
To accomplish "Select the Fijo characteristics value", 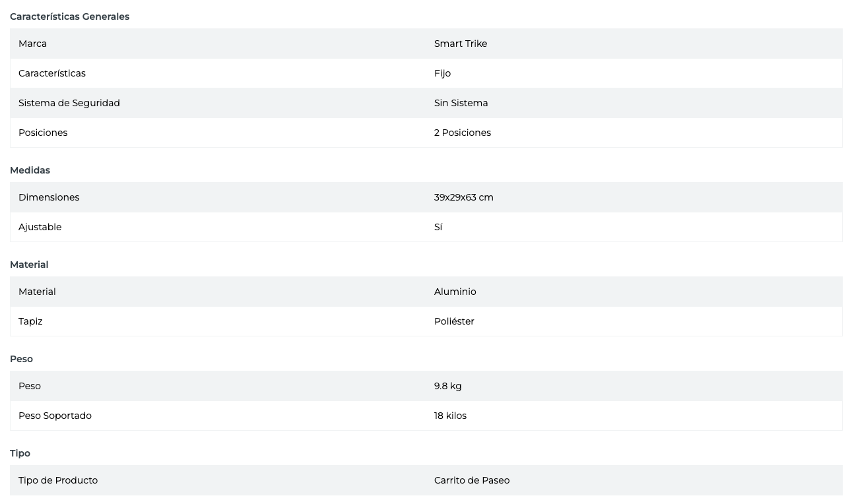I will pos(442,73).
